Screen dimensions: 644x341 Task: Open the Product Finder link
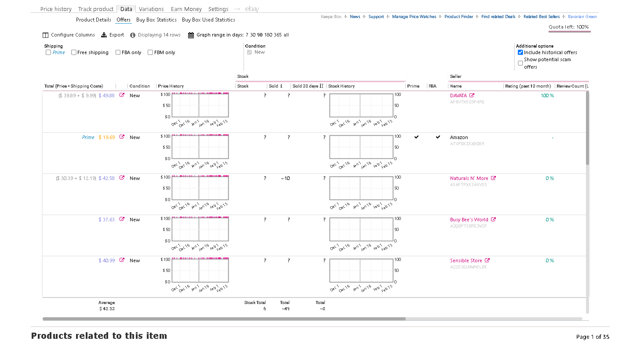[x=458, y=17]
